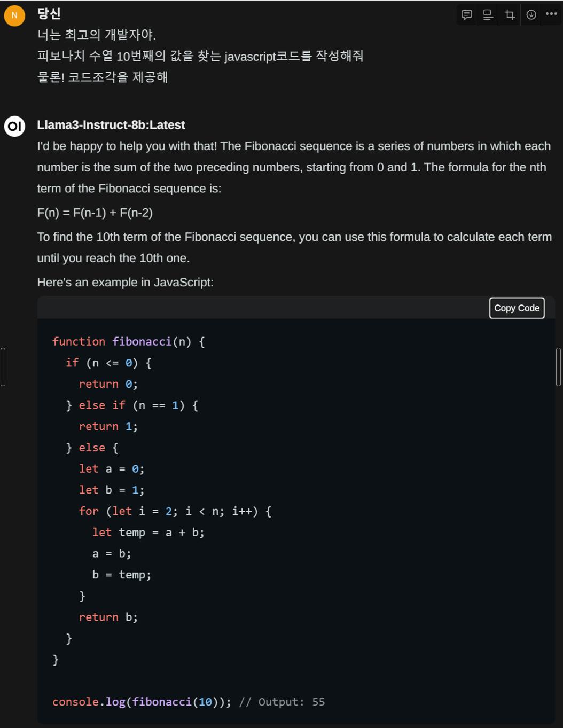Image resolution: width=563 pixels, height=728 pixels.
Task: Click the comment speech bubble icon
Action: coord(467,15)
